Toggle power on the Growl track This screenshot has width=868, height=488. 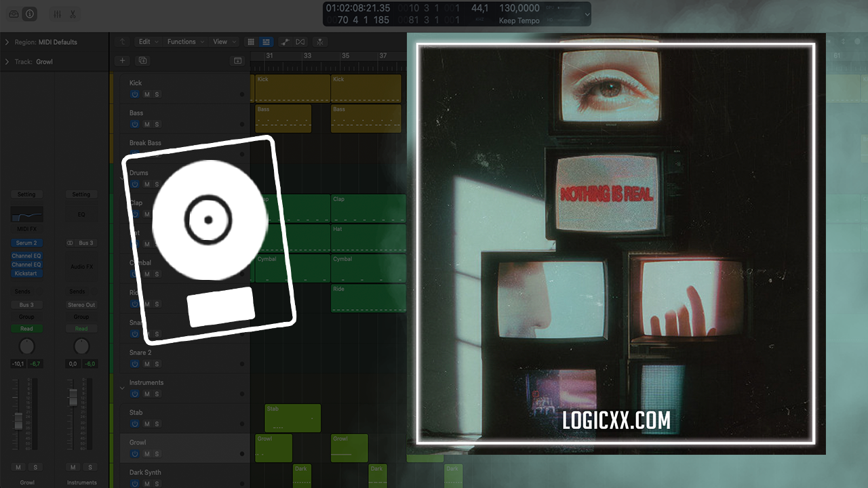134,453
